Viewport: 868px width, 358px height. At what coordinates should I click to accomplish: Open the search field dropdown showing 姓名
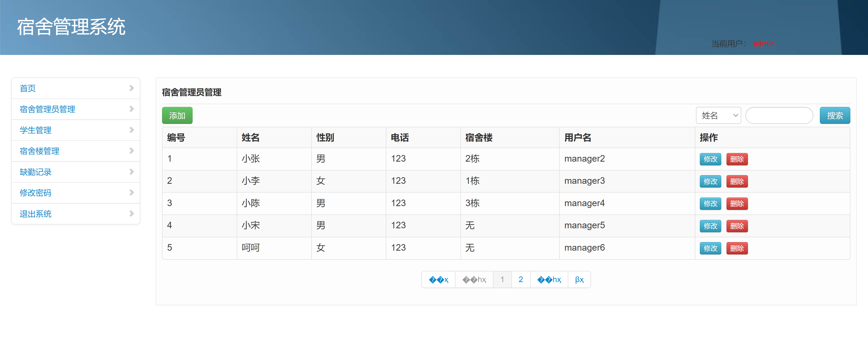click(718, 115)
